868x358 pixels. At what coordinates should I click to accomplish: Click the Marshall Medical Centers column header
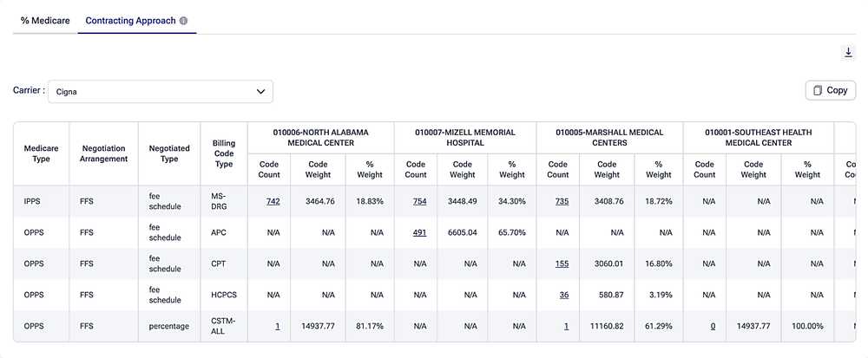pos(609,138)
